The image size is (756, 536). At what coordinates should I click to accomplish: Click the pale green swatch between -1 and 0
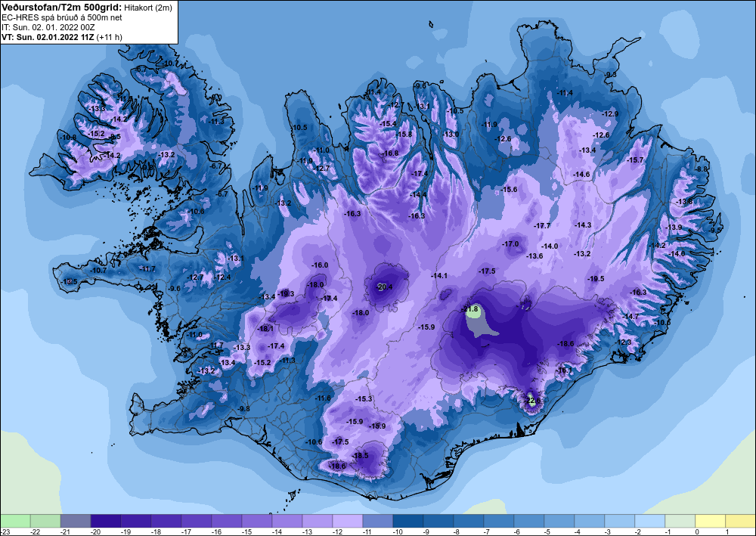point(680,521)
